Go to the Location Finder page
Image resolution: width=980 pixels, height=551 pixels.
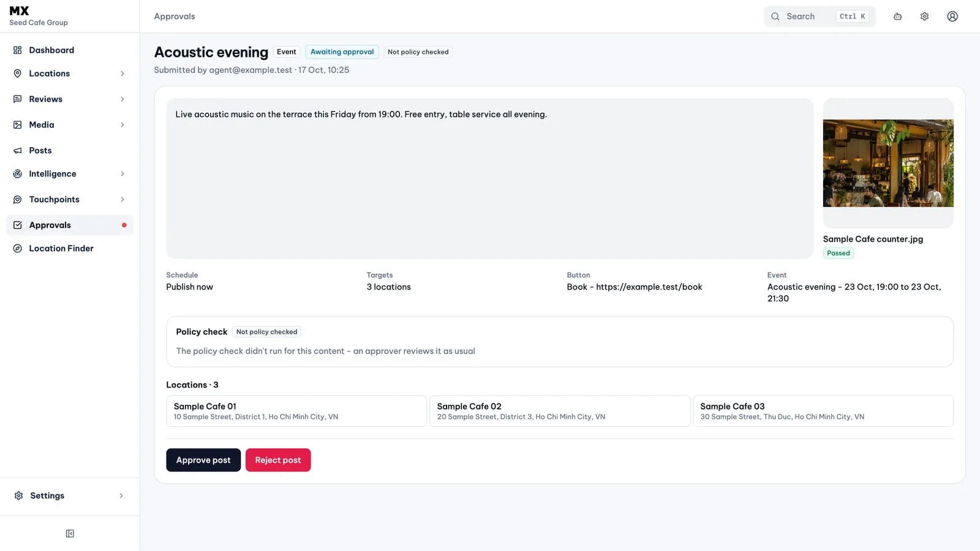pyautogui.click(x=70, y=249)
